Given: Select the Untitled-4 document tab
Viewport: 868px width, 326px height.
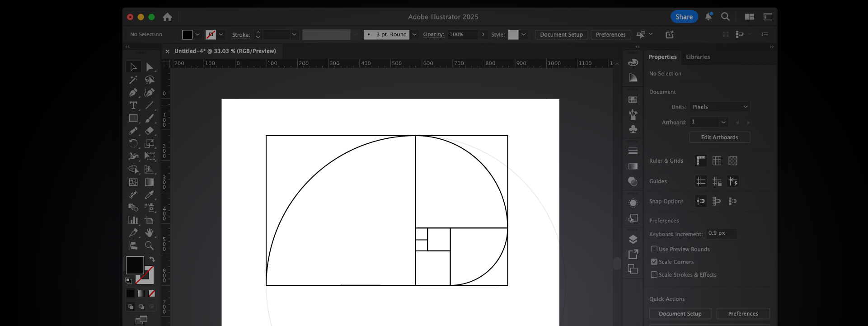Looking at the screenshot, I should click(225, 51).
